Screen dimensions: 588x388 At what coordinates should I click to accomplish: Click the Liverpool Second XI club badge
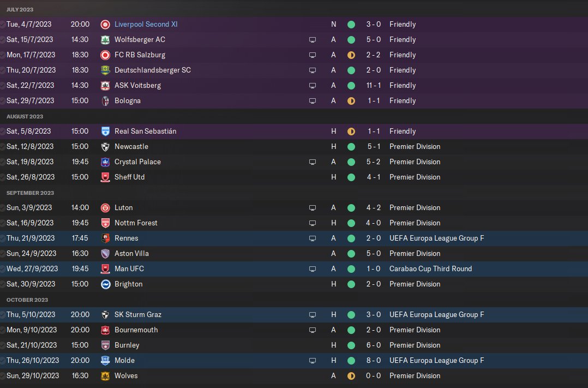[105, 25]
